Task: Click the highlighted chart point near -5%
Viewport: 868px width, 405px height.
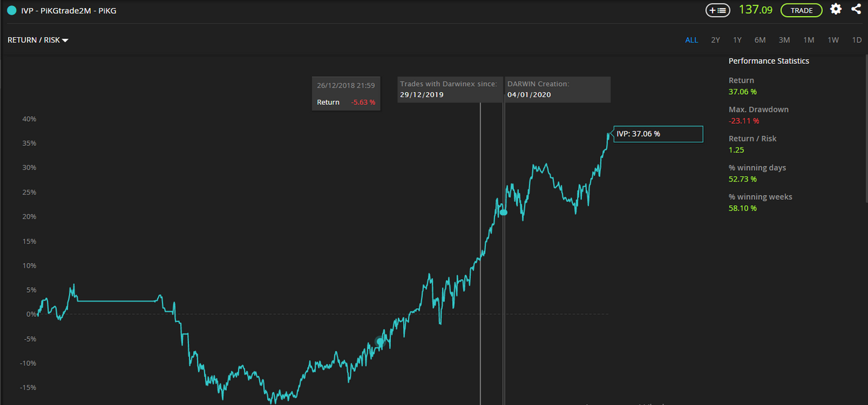Action: tap(380, 342)
